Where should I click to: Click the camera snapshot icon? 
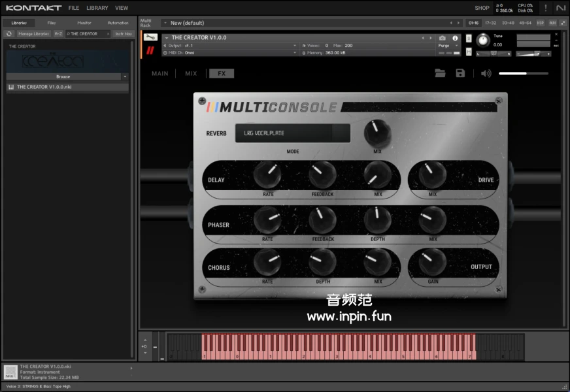443,39
